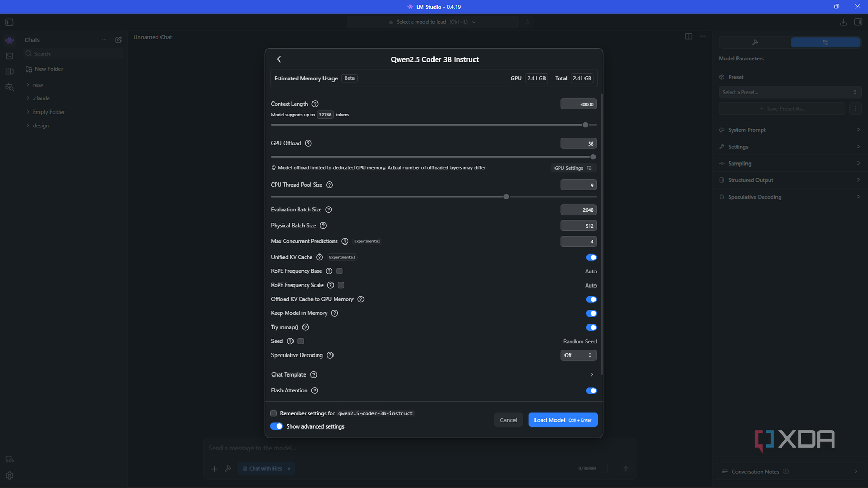
Task: Toggle Show advanced settings switch
Action: click(x=277, y=426)
